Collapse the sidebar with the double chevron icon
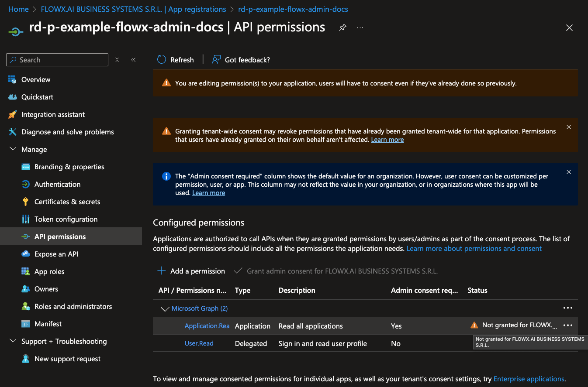Image resolution: width=588 pixels, height=387 pixels. 133,60
